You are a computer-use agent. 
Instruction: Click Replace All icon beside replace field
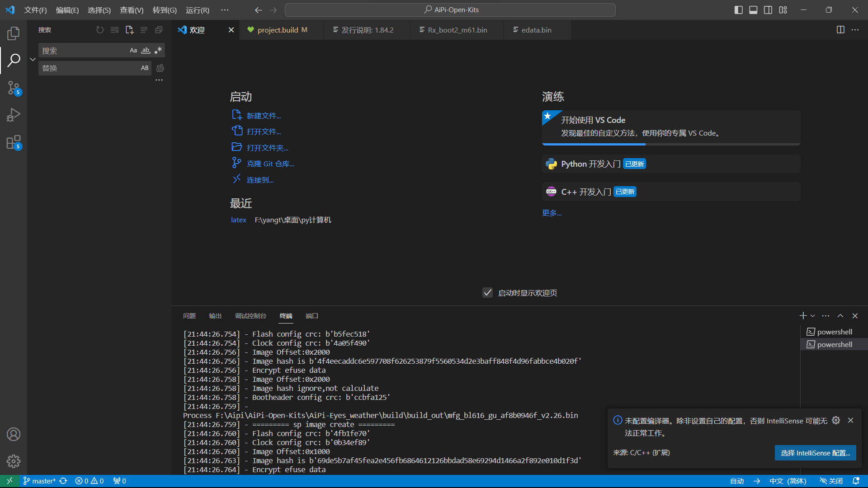(160, 68)
